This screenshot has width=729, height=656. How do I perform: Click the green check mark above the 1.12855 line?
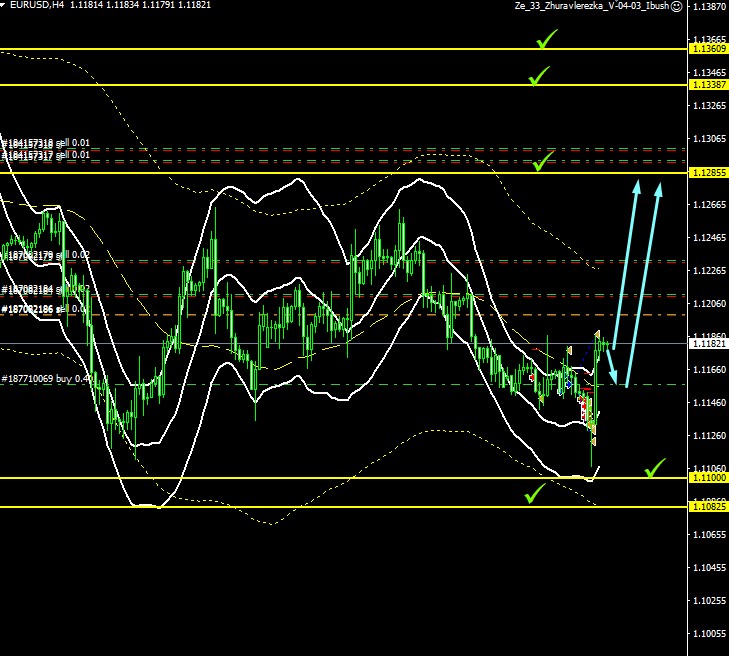coord(544,161)
